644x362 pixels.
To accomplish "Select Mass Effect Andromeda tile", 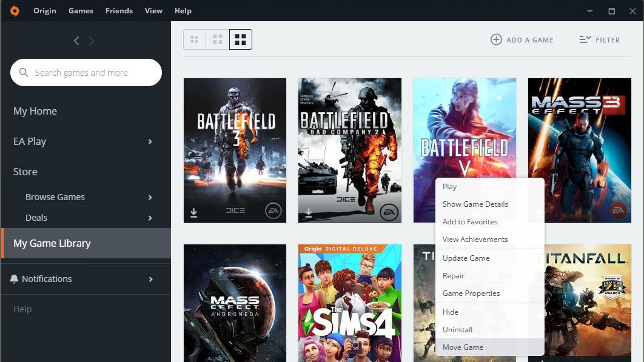I will pyautogui.click(x=235, y=303).
